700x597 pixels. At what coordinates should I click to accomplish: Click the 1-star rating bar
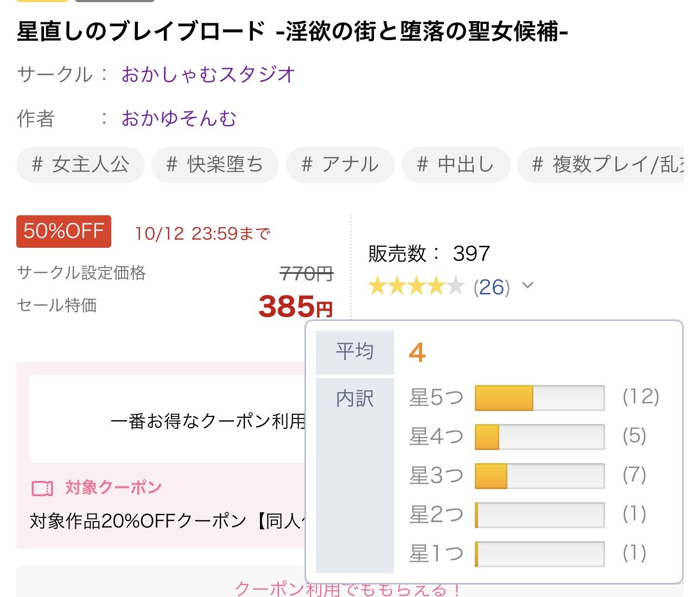(x=540, y=554)
